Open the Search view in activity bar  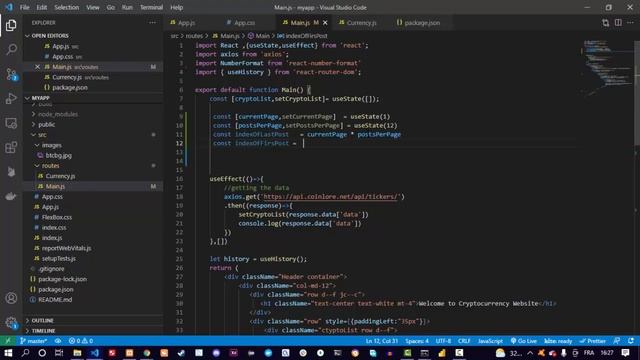[x=11, y=49]
